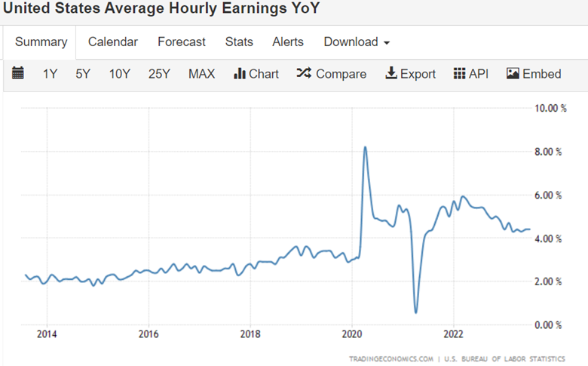Select the 25Y time range
This screenshot has width=588, height=366.
tap(159, 74)
